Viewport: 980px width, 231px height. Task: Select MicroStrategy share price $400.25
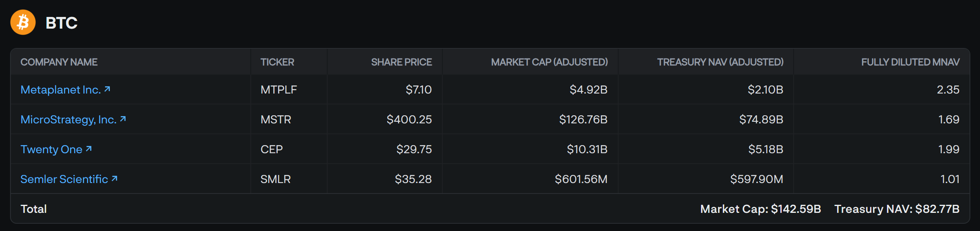tap(409, 119)
